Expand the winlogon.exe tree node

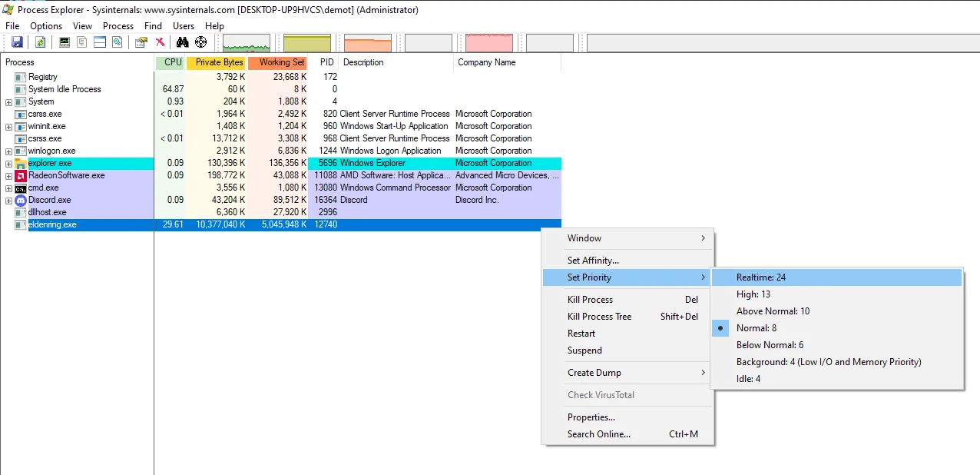(x=8, y=151)
